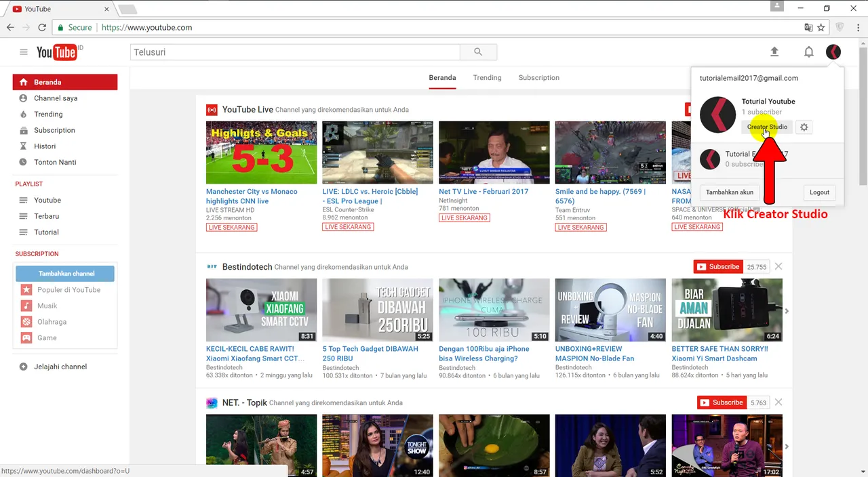
Task: Click the browser address bar URL
Action: [x=146, y=28]
